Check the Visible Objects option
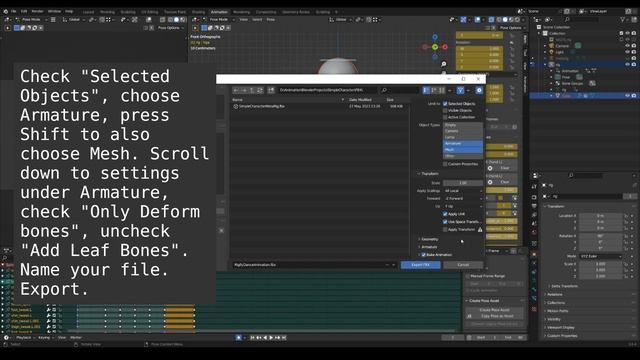 pos(445,110)
